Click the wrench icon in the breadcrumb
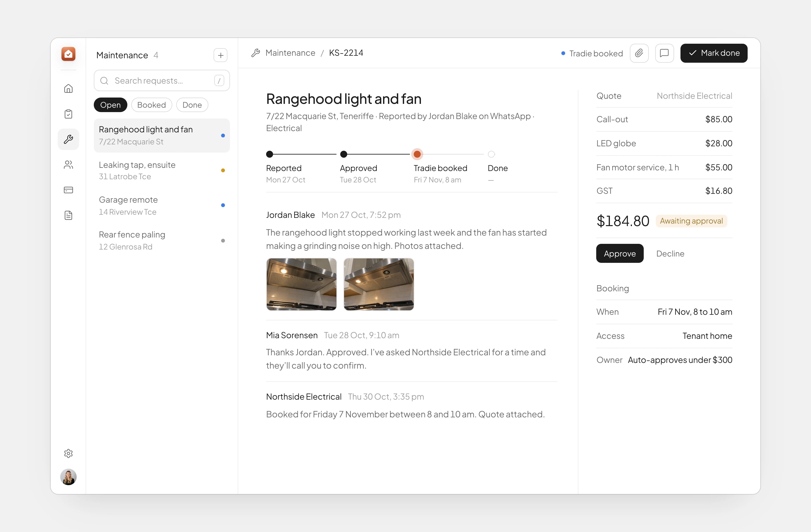This screenshot has height=532, width=811. click(x=256, y=53)
